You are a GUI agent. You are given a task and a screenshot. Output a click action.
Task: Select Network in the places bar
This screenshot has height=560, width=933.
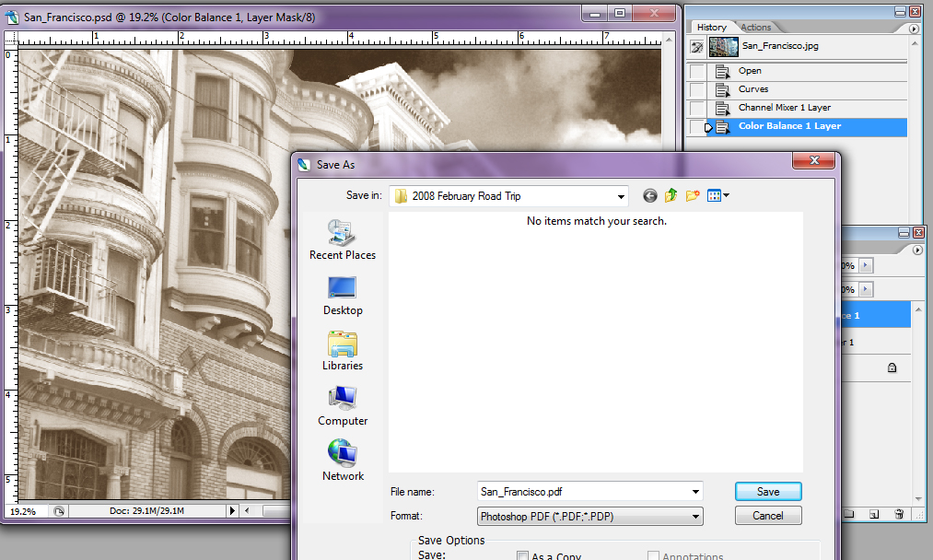coord(343,461)
